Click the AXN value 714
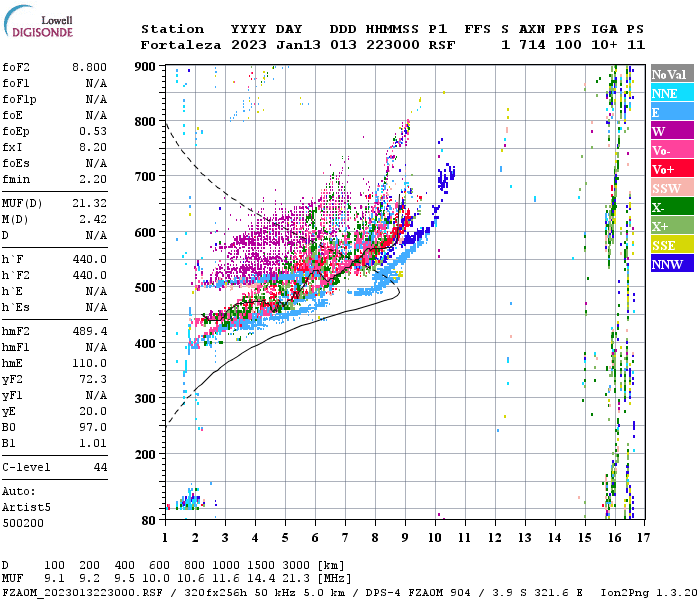This screenshot has width=700, height=600. pyautogui.click(x=532, y=45)
